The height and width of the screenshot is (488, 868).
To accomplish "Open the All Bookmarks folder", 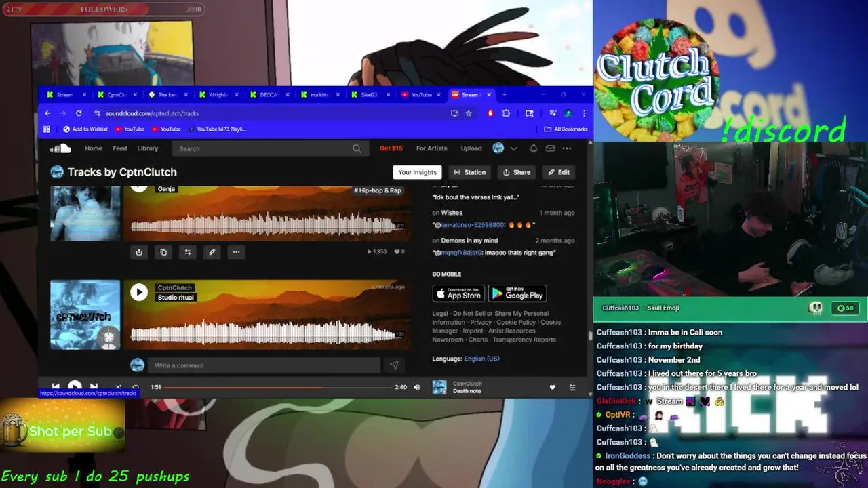I will coord(566,129).
